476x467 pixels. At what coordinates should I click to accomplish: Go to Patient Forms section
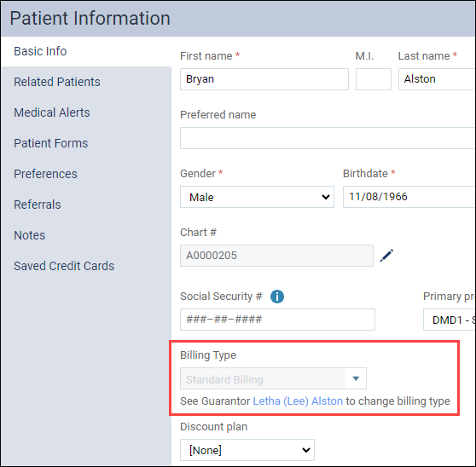pyautogui.click(x=50, y=143)
